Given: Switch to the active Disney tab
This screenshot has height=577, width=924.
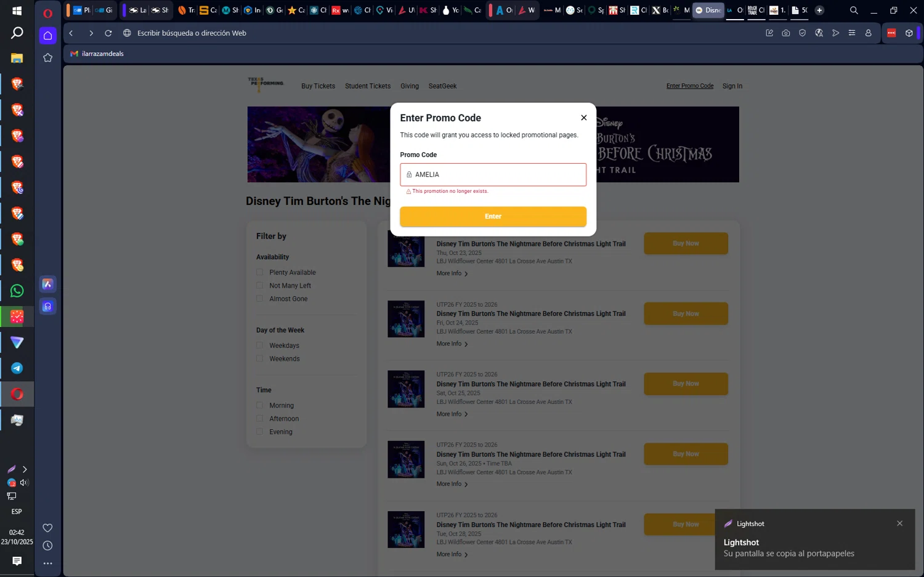Looking at the screenshot, I should 708,10.
